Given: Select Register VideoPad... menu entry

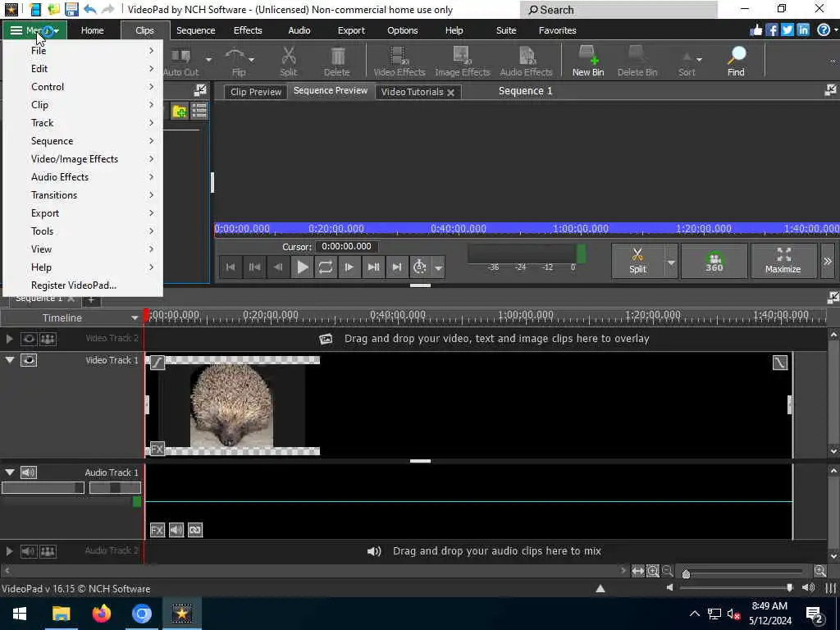Looking at the screenshot, I should click(83, 285).
